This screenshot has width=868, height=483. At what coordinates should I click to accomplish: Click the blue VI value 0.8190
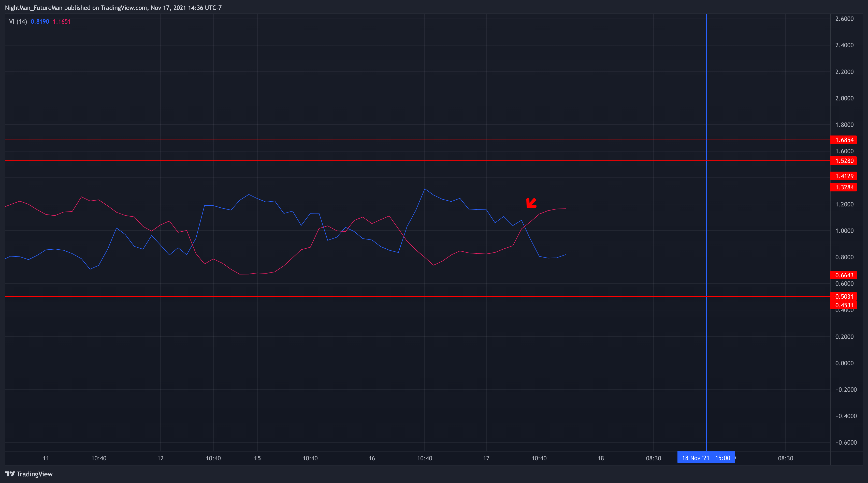click(x=40, y=22)
